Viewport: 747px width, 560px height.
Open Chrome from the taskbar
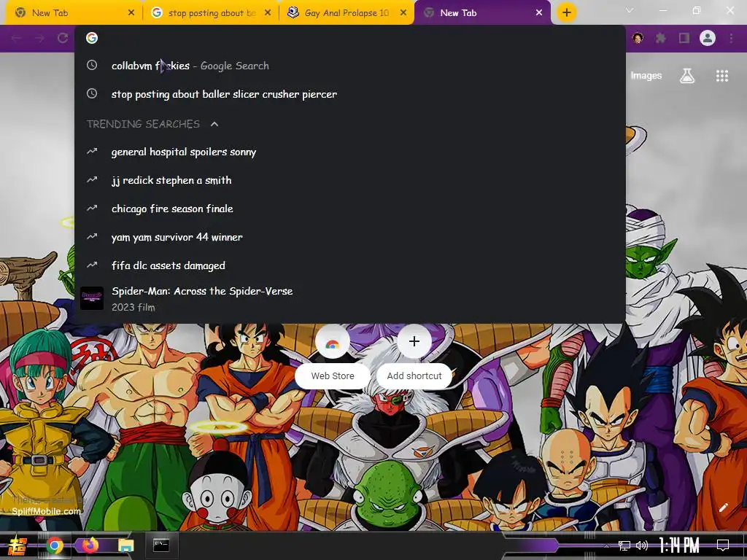[x=54, y=545]
